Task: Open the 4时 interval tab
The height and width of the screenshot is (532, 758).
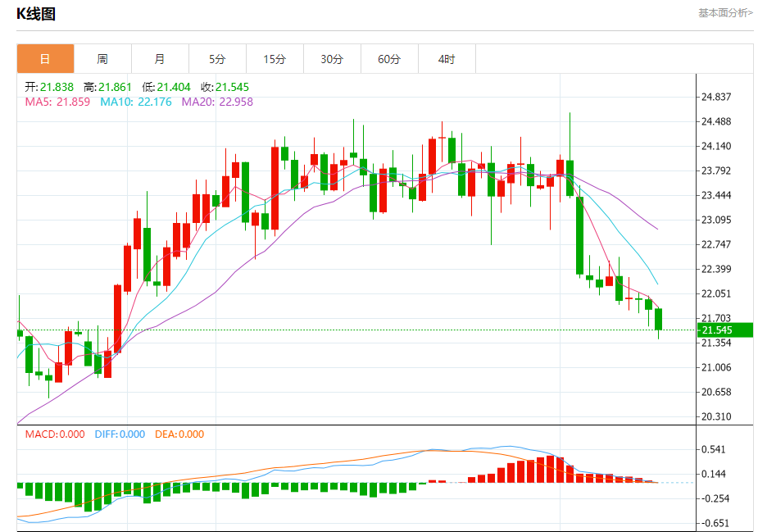Action: tap(447, 59)
